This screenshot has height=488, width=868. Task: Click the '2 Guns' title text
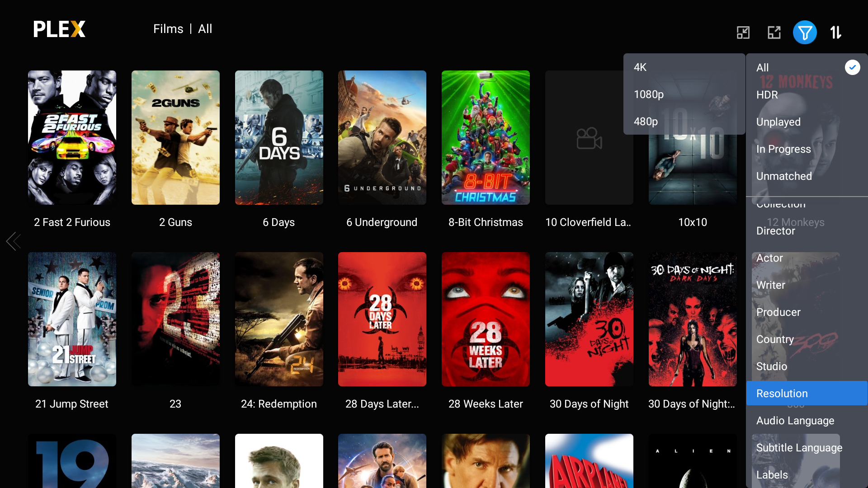[175, 222]
